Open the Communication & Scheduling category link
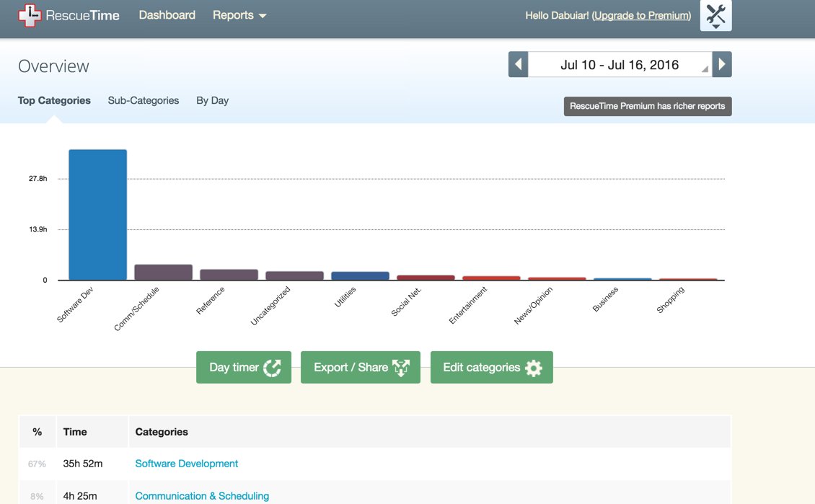Image resolution: width=815 pixels, height=504 pixels. [x=202, y=495]
